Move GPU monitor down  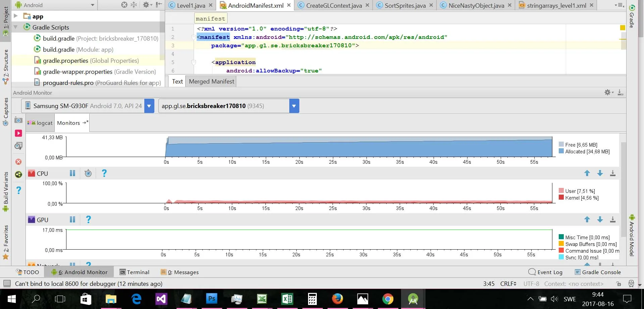(x=600, y=219)
